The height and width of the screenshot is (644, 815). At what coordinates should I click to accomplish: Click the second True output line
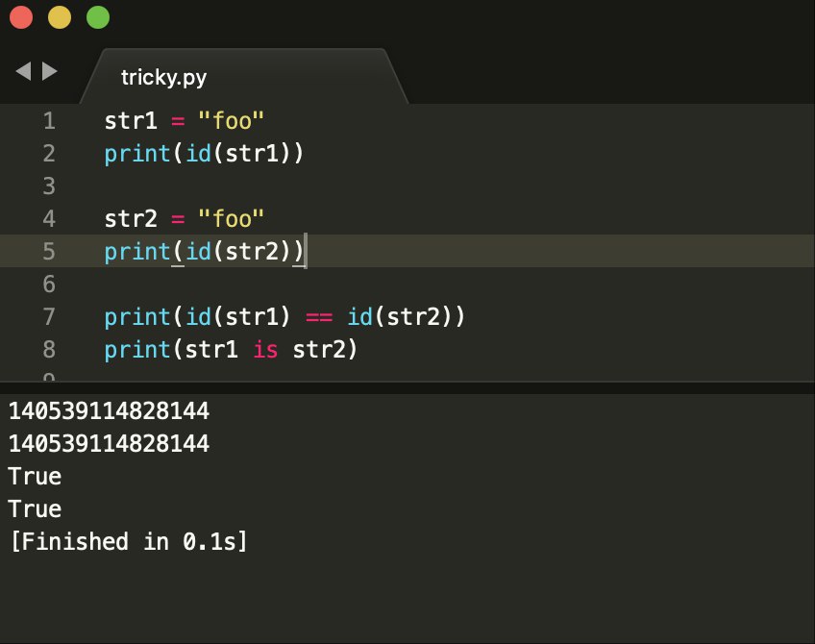35,508
